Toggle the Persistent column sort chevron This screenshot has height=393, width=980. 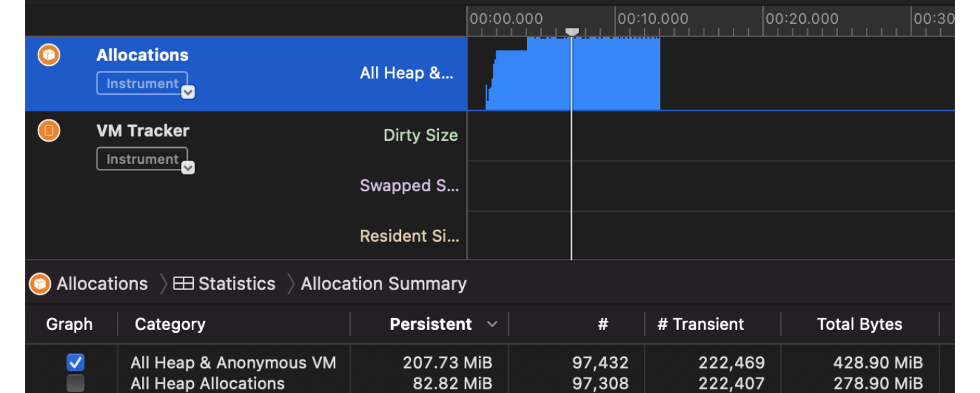pos(492,324)
